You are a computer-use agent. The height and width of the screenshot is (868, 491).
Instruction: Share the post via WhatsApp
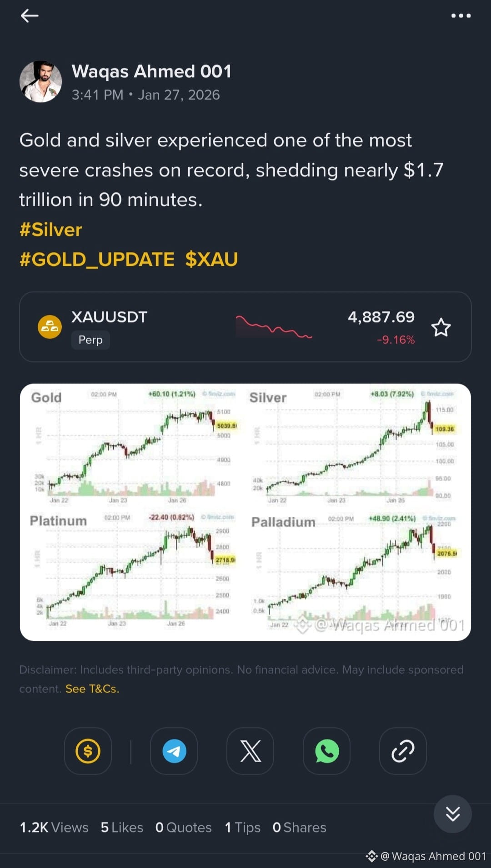[x=327, y=751]
